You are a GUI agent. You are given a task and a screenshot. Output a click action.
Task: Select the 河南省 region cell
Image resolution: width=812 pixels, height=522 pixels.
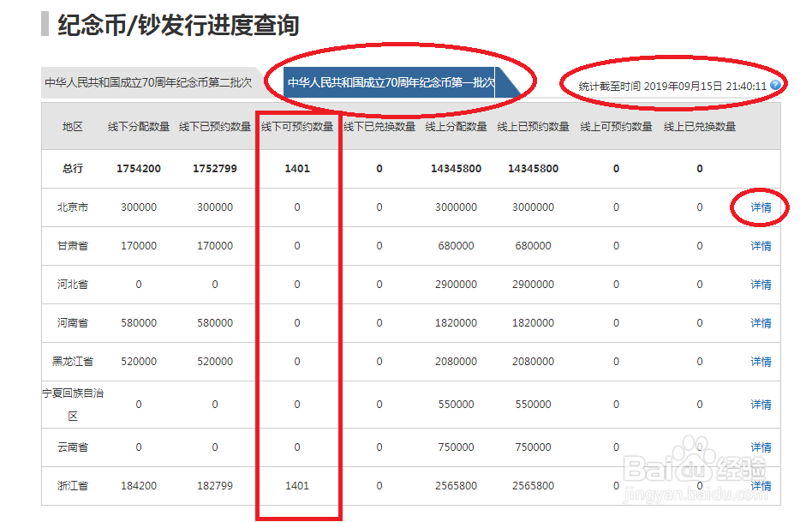[73, 323]
